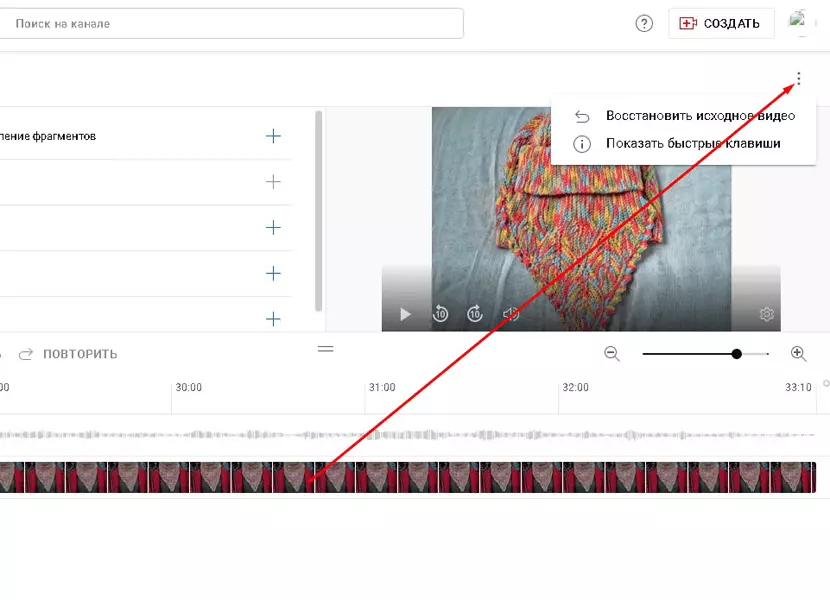
Task: Add via plus in фрагментов row
Action: 273,136
